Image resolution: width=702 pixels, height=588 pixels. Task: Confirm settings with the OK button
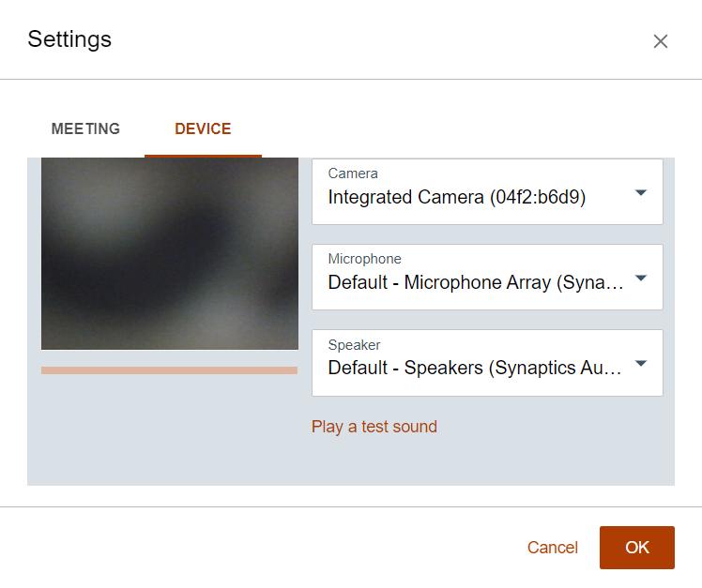tap(637, 548)
